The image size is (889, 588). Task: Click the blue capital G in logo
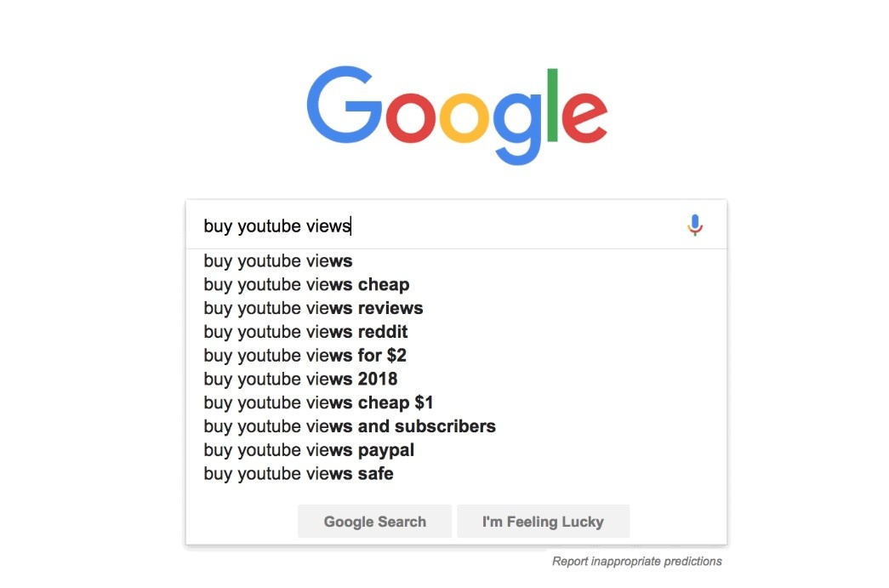345,107
